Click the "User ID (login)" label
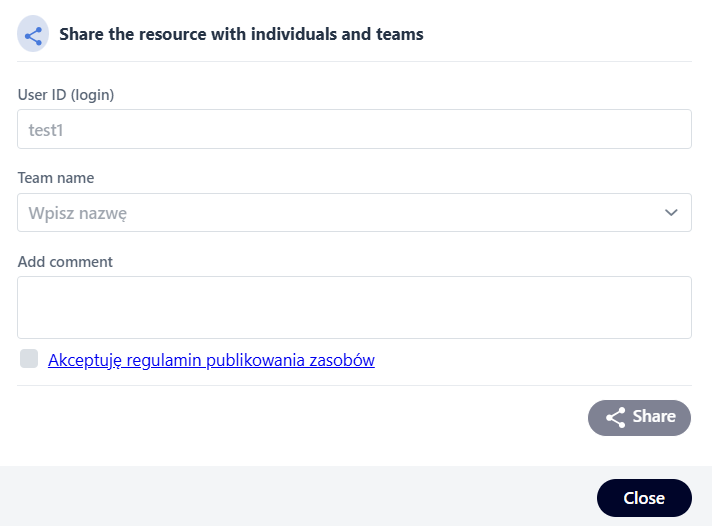Image resolution: width=712 pixels, height=526 pixels. click(66, 95)
